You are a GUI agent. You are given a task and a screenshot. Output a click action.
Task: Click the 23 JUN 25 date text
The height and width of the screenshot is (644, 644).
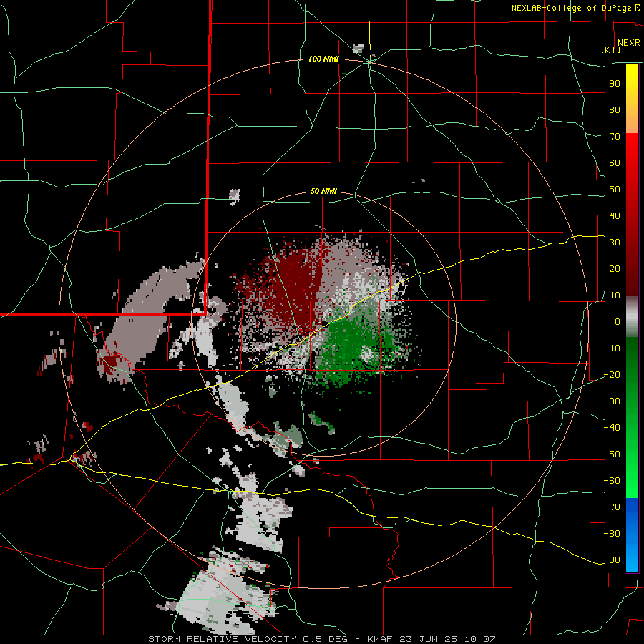(429, 639)
